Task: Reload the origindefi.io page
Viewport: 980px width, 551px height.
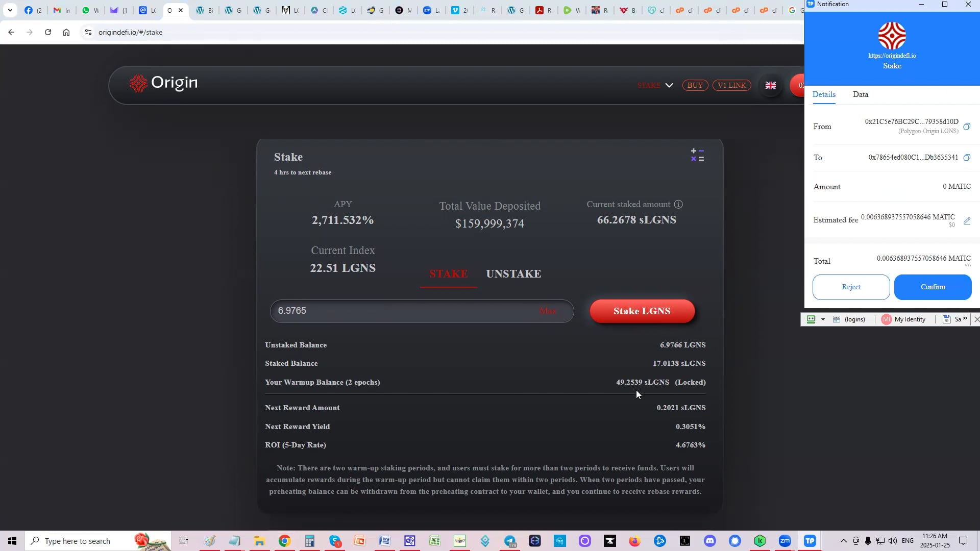Action: pyautogui.click(x=47, y=32)
